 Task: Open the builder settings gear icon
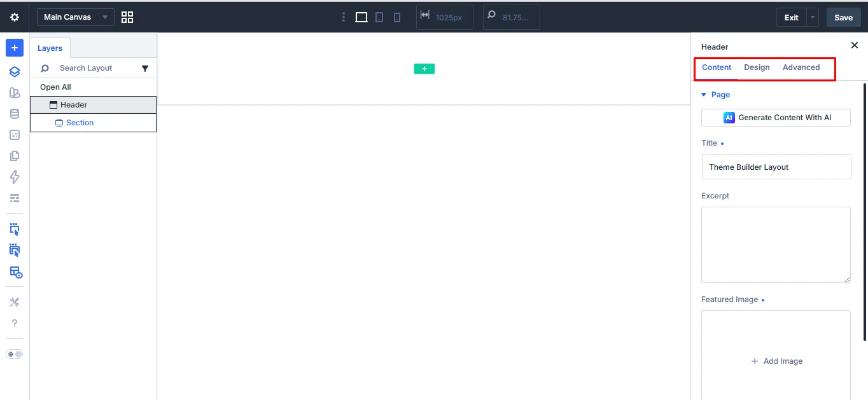pos(15,17)
